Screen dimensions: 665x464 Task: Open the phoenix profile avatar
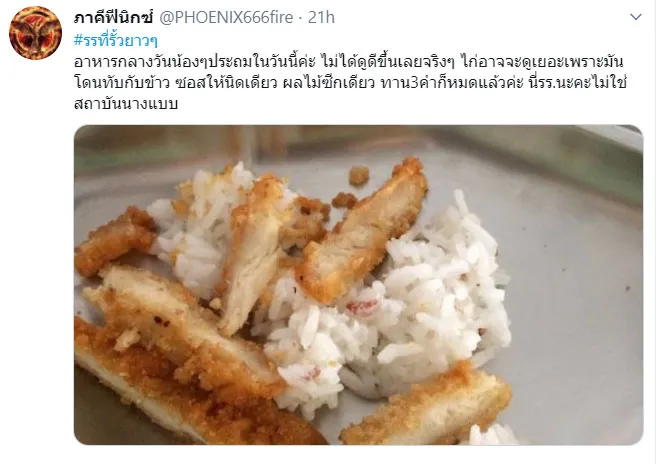[x=35, y=33]
